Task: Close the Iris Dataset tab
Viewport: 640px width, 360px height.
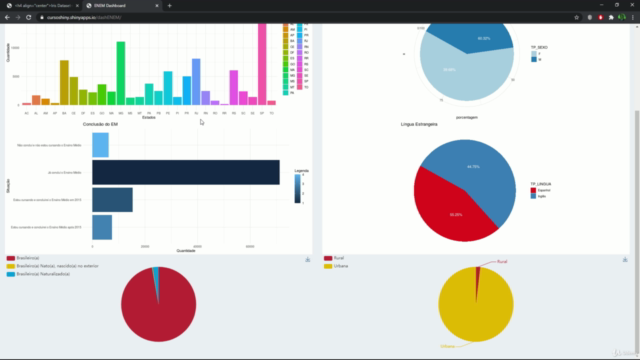Action: click(77, 6)
